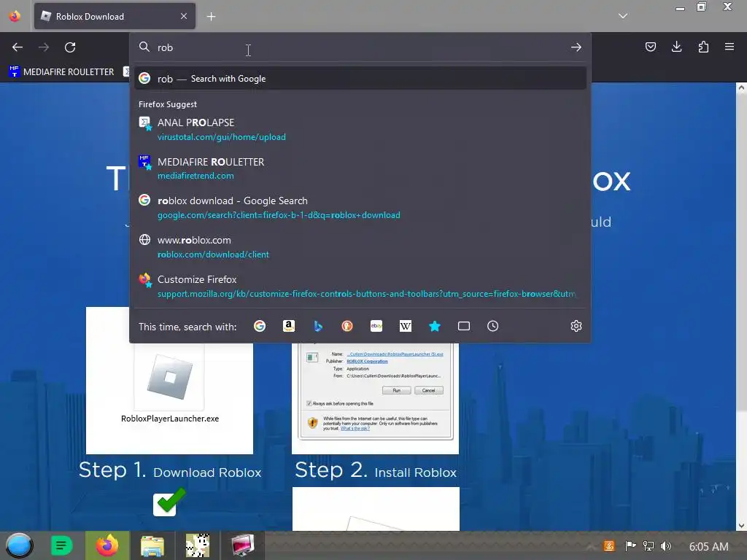Search this time with eBay
This screenshot has width=747, height=560.
[376, 326]
